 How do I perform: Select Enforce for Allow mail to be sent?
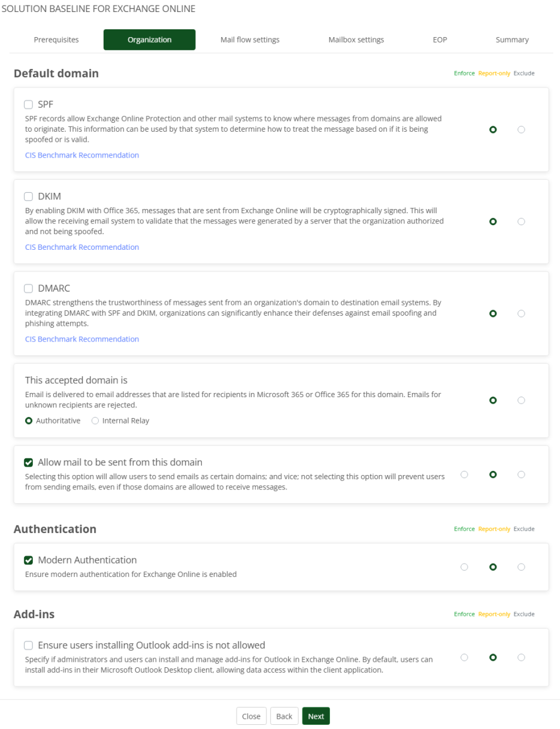click(x=464, y=474)
